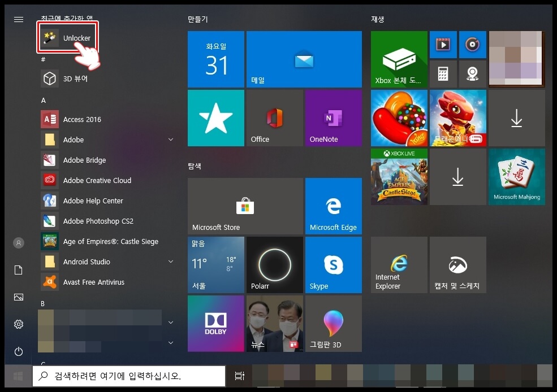
Task: Open the Polarr tile
Action: (275, 265)
